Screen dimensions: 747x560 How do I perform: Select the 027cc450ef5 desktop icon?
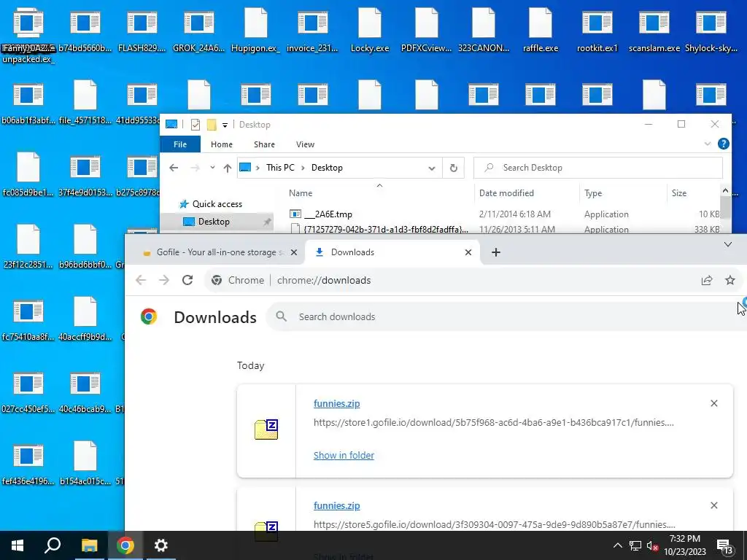[x=28, y=391]
